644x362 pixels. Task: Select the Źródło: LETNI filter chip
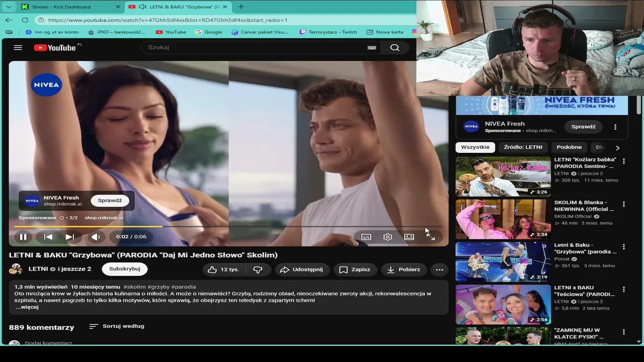(523, 147)
